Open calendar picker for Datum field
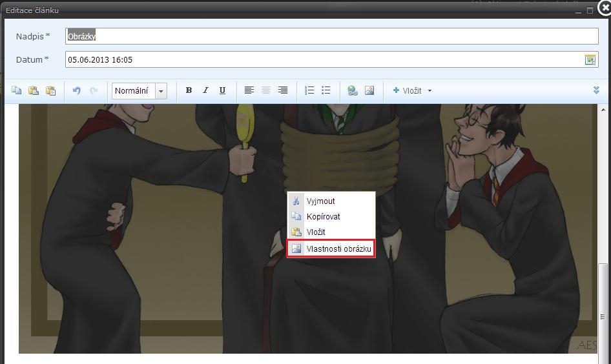This screenshot has height=364, width=611. click(590, 60)
